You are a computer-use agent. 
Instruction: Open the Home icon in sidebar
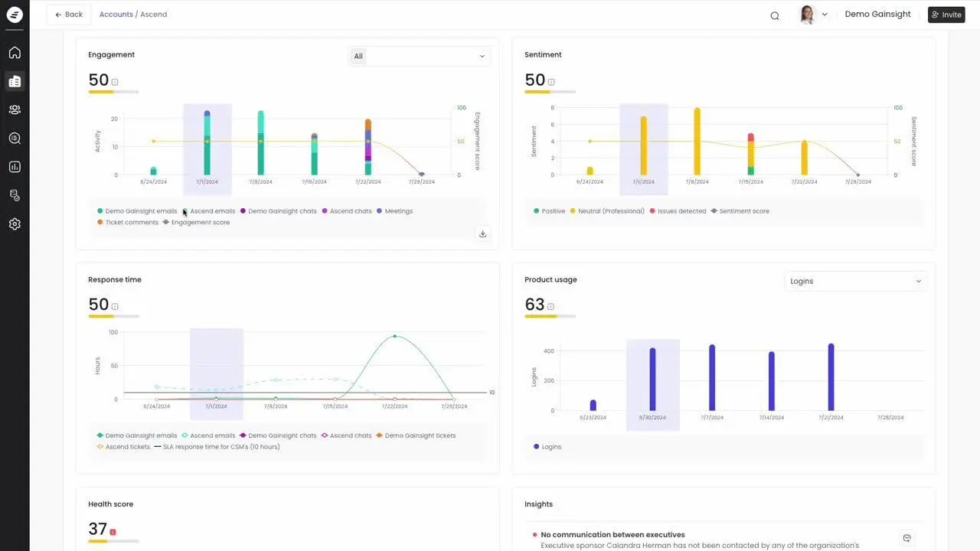coord(15,53)
